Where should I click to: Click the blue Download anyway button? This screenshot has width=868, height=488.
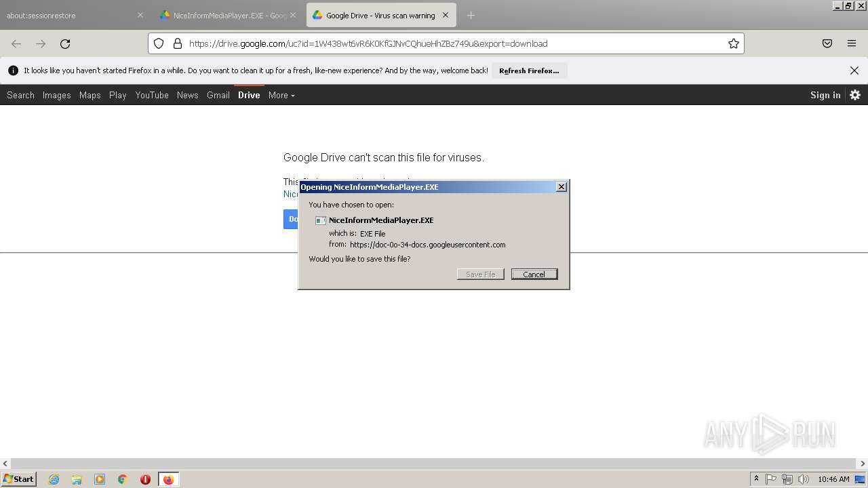(x=291, y=219)
